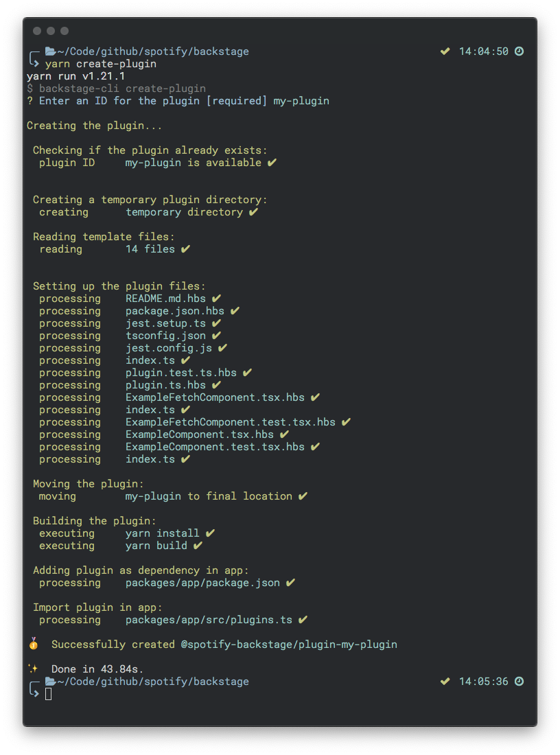Click the checkmark after my-plugin is available
The image size is (560, 755).
coord(272,162)
